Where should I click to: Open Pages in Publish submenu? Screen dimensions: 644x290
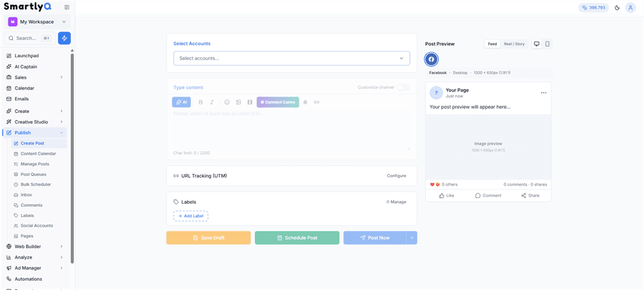click(39, 236)
